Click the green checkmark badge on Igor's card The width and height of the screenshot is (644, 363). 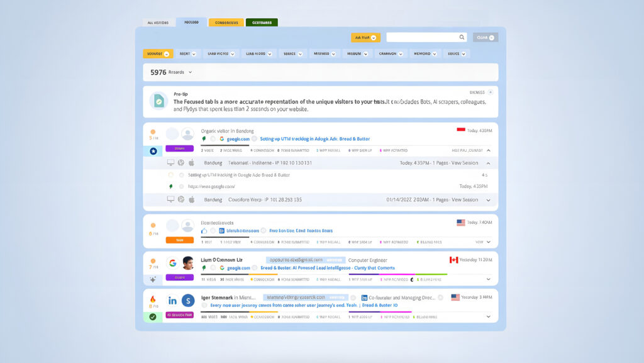(x=153, y=317)
